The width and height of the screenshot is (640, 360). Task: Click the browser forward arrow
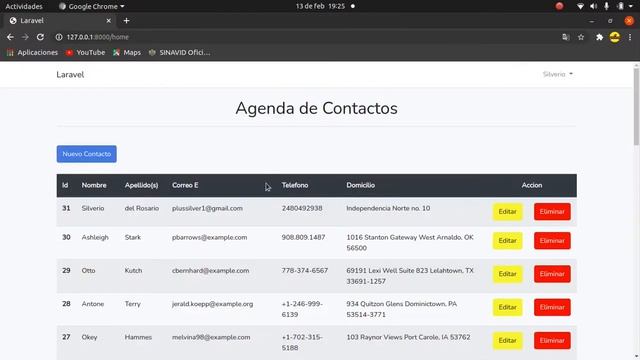click(x=25, y=37)
